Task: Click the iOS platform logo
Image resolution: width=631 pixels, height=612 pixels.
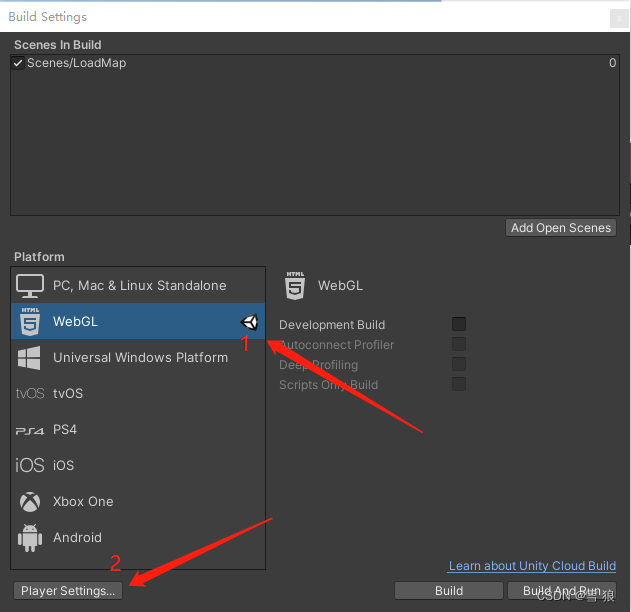Action: 29,465
